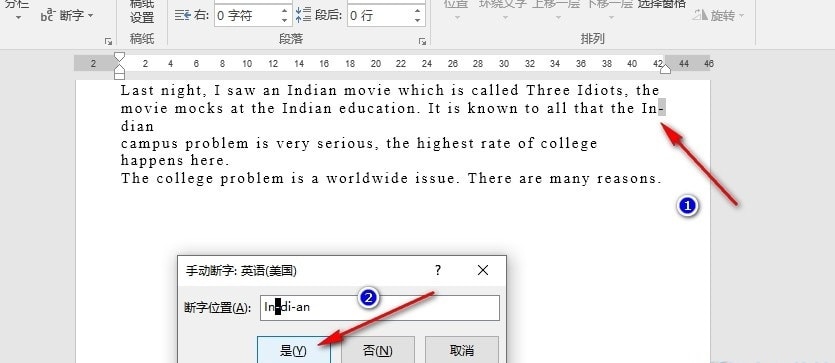Expand the 位置 position dropdown arrow
835x363 pixels.
click(456, 18)
